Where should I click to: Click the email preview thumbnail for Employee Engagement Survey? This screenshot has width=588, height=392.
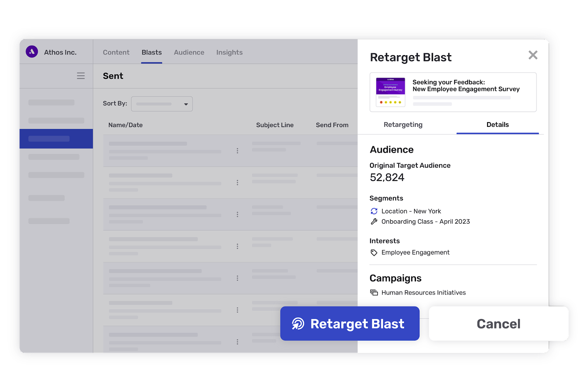point(390,92)
